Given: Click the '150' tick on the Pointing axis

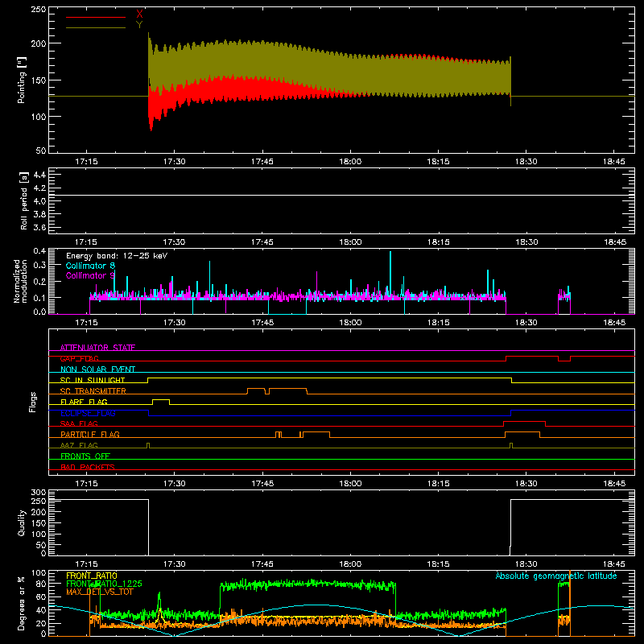Looking at the screenshot, I should tap(39, 80).
